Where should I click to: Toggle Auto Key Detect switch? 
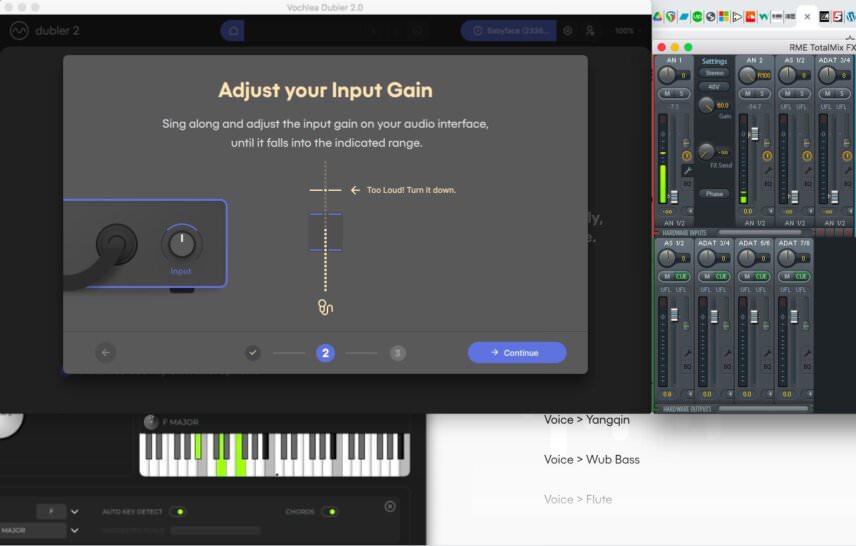(177, 512)
